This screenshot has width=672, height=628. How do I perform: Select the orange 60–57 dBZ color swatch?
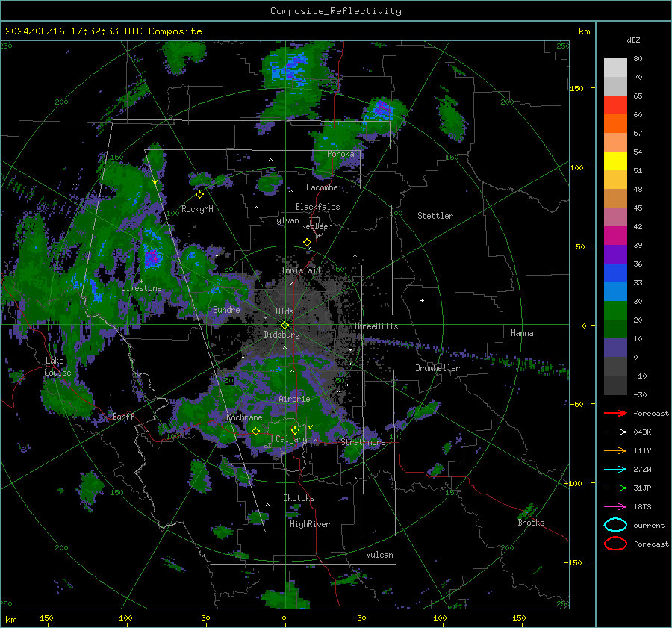coord(615,124)
